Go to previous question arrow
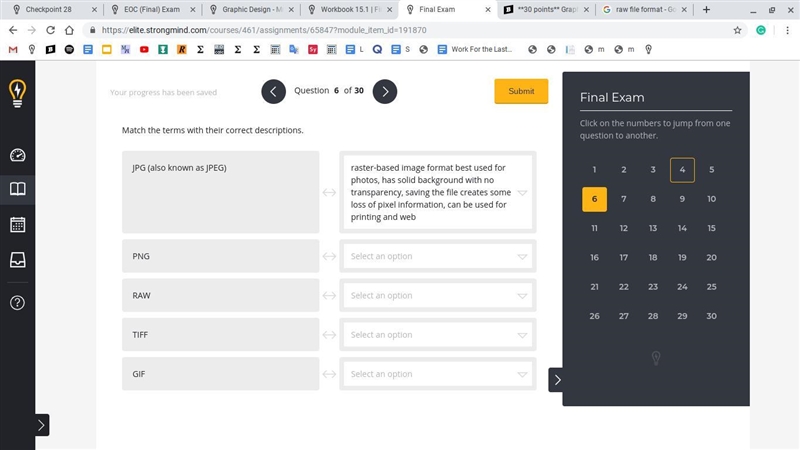Image resolution: width=800 pixels, height=450 pixels. tap(273, 91)
